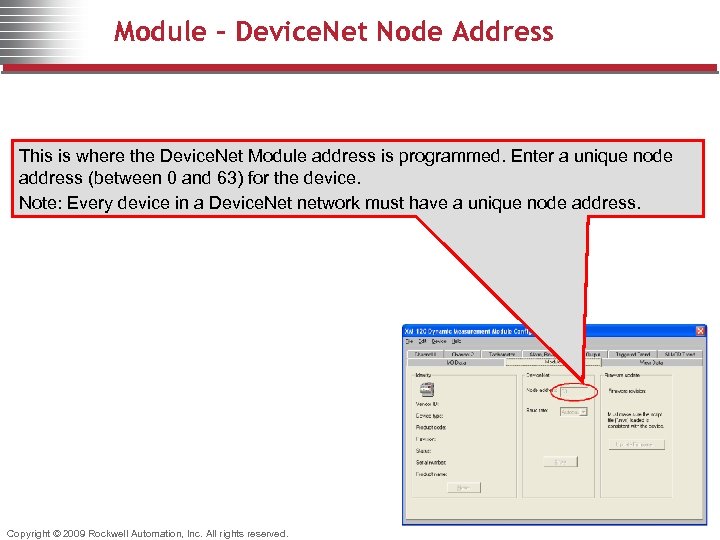Click the Firmware revision label

click(627, 391)
